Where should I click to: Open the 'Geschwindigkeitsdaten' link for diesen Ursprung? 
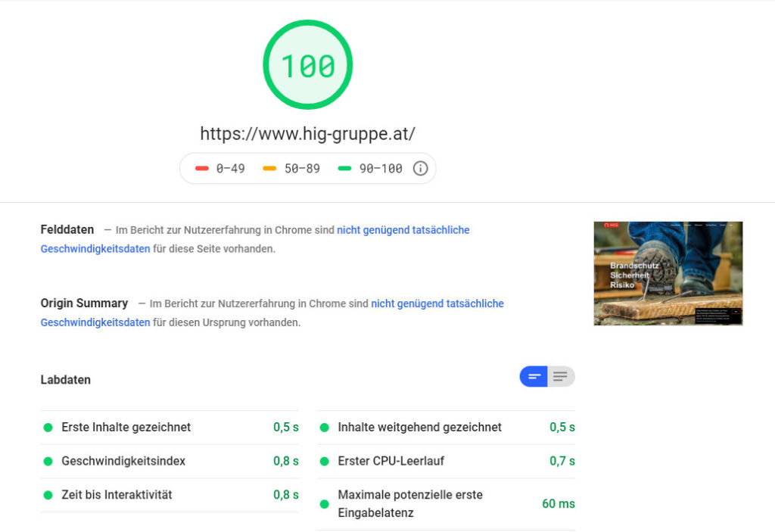tap(95, 322)
